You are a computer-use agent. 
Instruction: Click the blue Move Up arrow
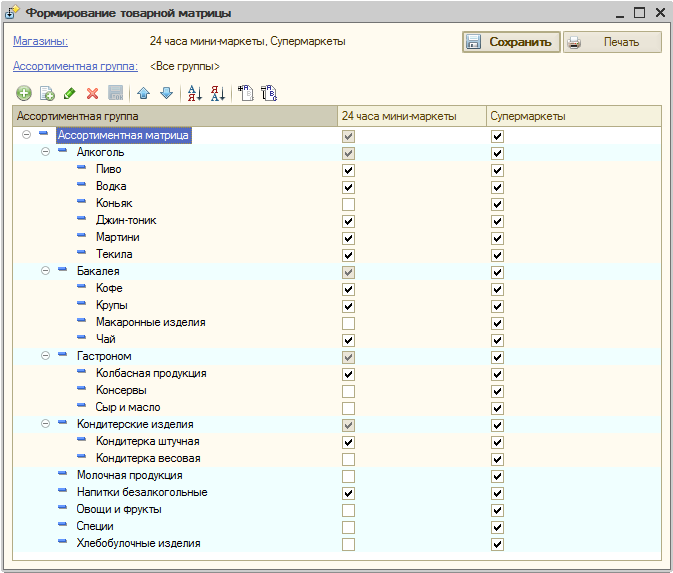(x=144, y=93)
